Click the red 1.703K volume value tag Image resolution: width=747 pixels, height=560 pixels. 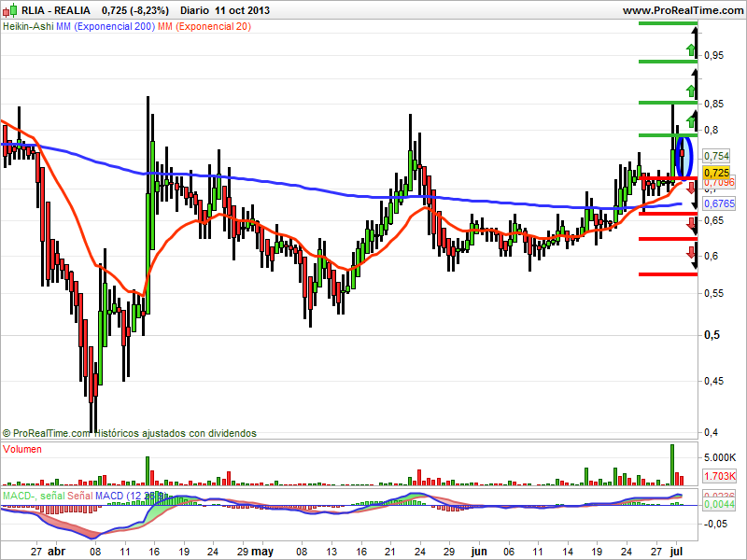[x=719, y=477]
